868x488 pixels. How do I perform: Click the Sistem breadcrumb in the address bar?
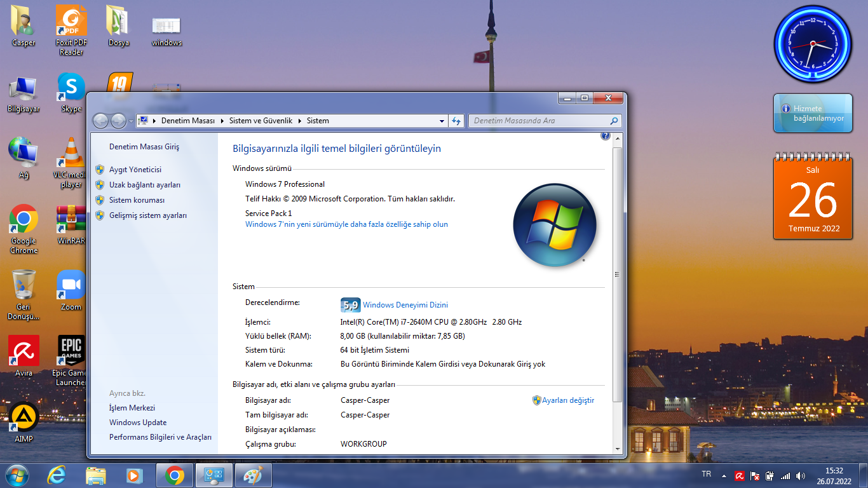tap(318, 121)
